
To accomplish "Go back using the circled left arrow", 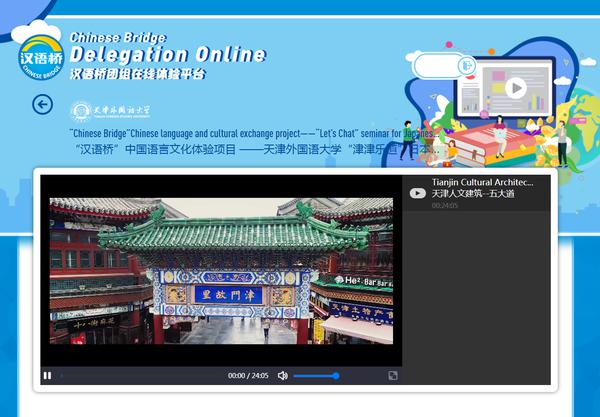I will [42, 104].
